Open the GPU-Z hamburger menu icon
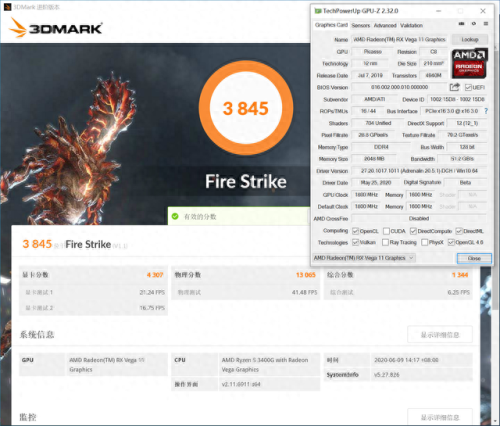 (486, 24)
